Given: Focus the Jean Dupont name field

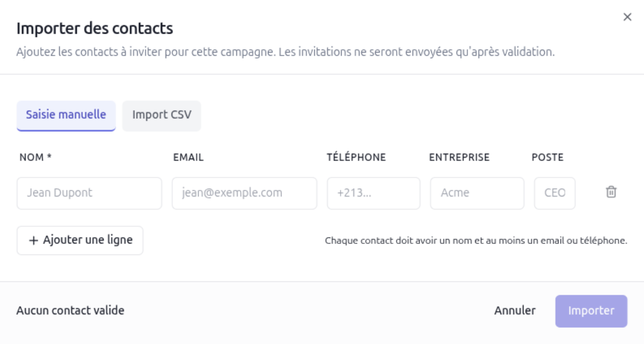Looking at the screenshot, I should tap(90, 193).
